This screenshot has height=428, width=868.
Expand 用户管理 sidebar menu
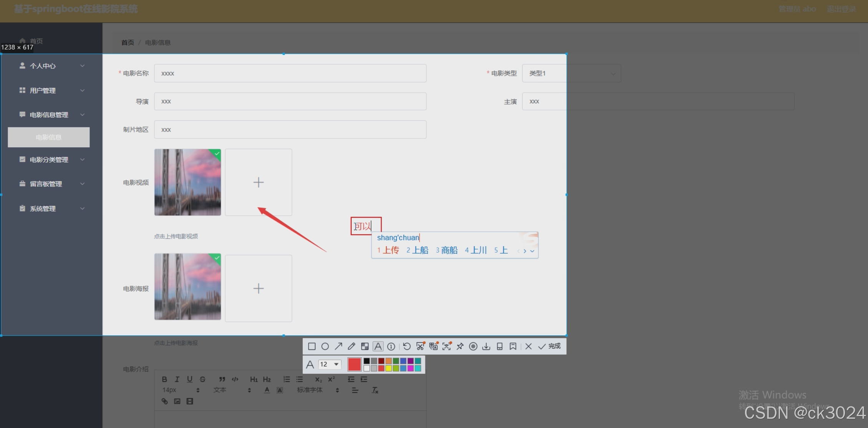click(x=51, y=90)
